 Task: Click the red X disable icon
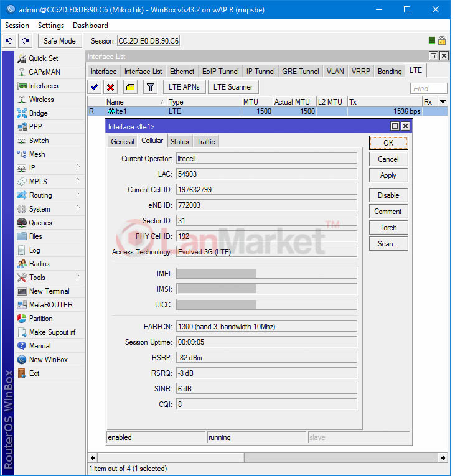[x=111, y=87]
